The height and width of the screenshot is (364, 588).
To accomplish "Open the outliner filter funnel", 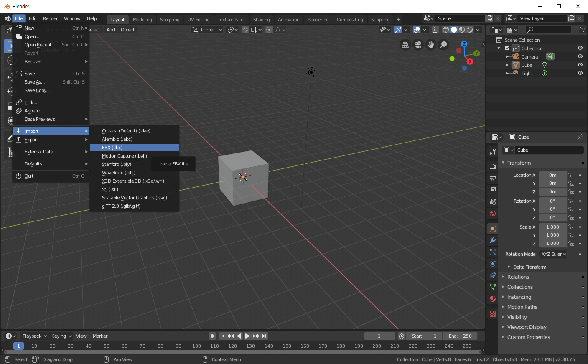I will tap(583, 30).
